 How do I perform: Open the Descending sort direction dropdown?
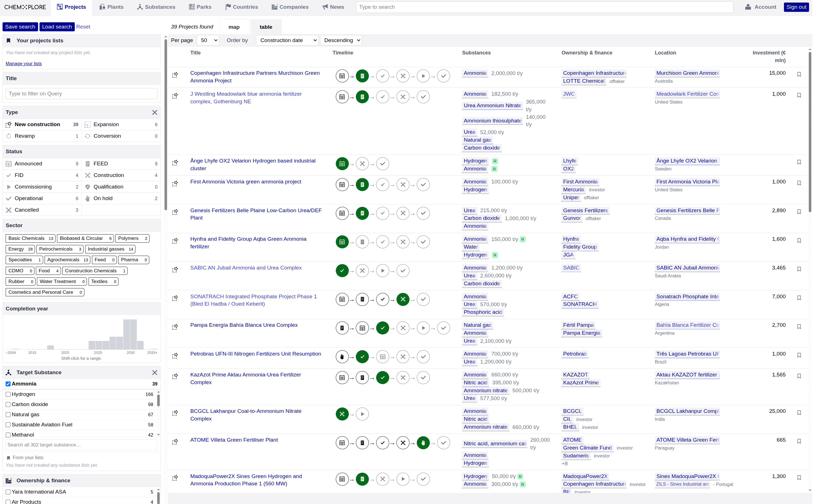[x=341, y=40]
